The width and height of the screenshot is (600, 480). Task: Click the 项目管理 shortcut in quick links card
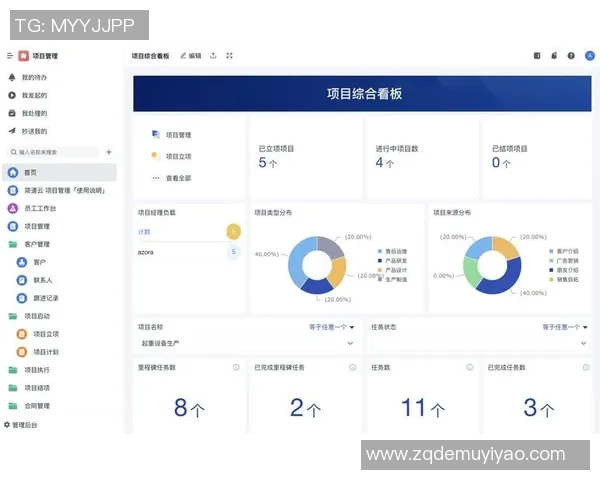(x=171, y=135)
